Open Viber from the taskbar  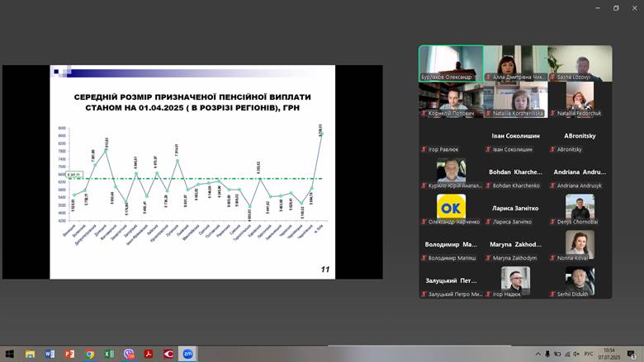129,354
